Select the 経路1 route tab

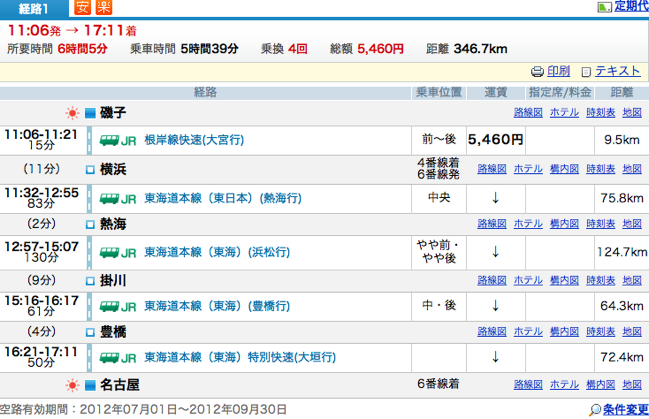[34, 9]
